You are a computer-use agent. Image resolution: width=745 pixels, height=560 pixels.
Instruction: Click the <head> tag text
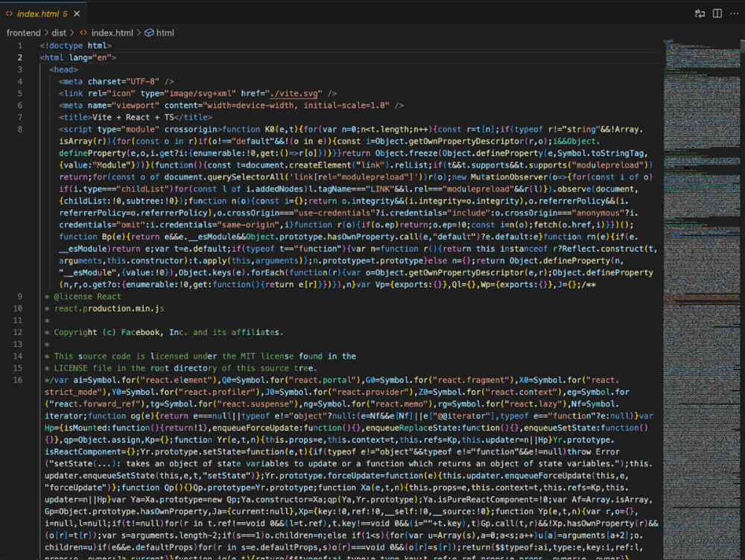63,69
